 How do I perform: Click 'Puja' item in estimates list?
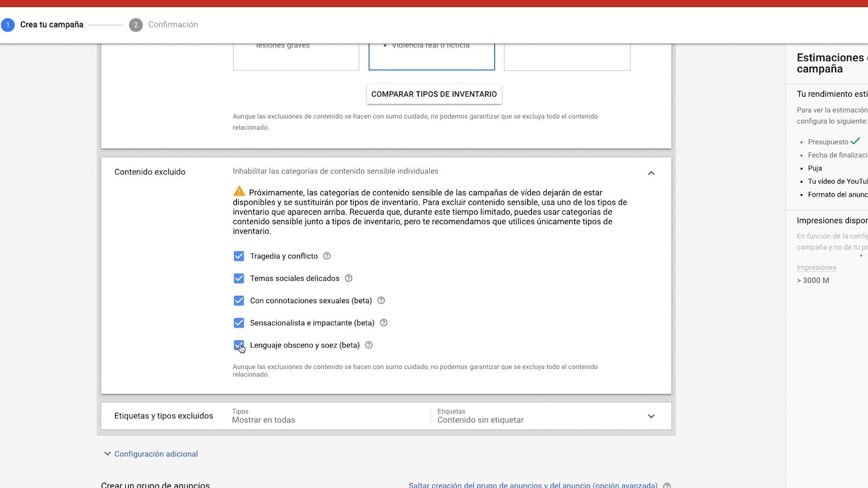click(815, 168)
